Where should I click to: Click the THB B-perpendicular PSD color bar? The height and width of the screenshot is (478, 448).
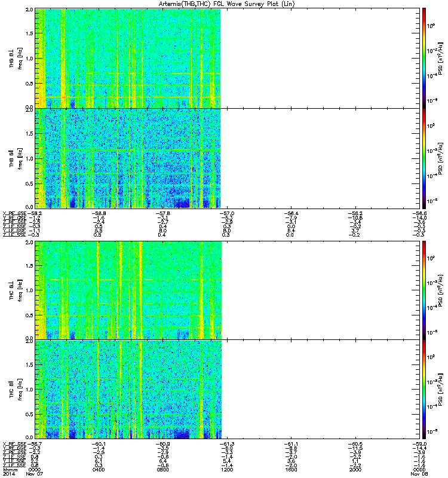(x=424, y=58)
